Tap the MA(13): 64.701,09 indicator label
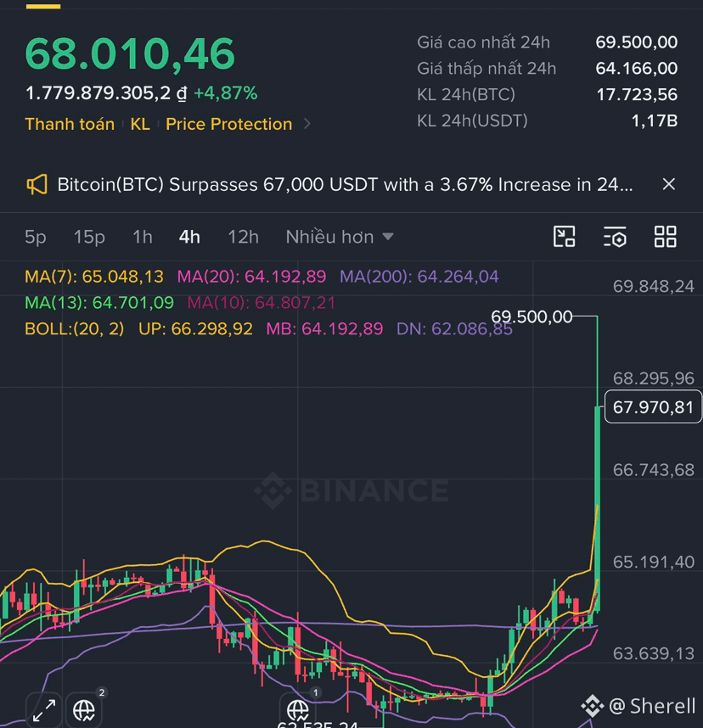This screenshot has width=703, height=728. point(99,303)
